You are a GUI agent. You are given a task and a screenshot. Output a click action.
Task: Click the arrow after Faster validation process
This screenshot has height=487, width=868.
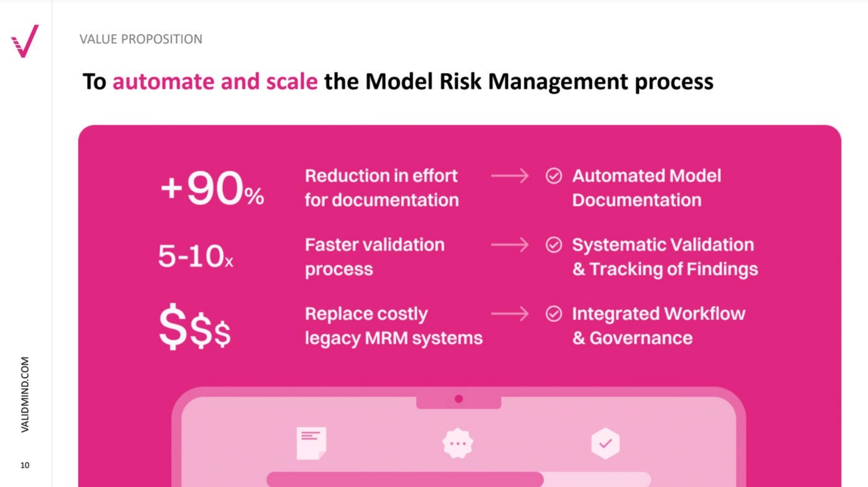tap(509, 245)
